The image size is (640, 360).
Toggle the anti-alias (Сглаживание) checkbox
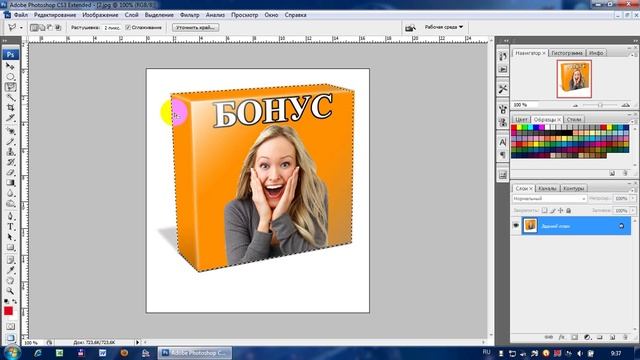point(128,27)
